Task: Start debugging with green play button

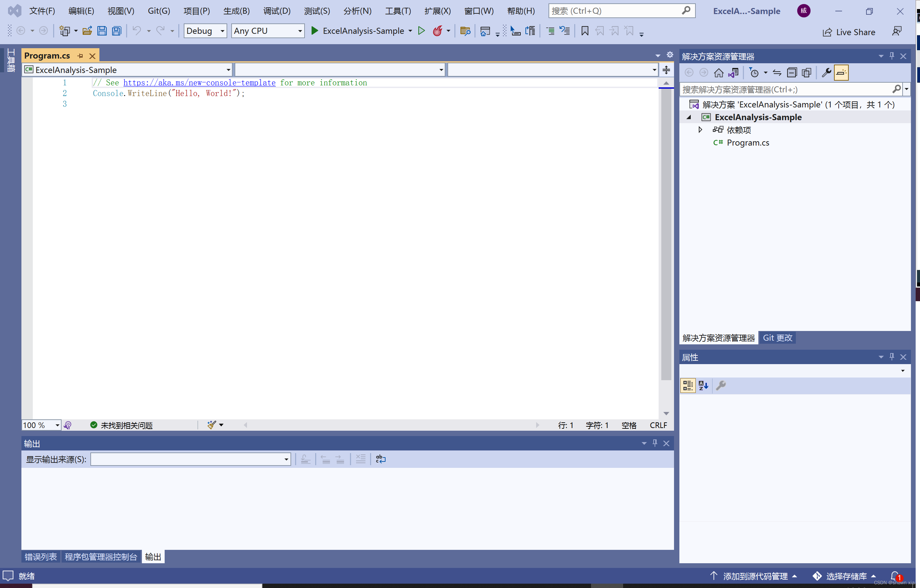Action: (x=315, y=30)
